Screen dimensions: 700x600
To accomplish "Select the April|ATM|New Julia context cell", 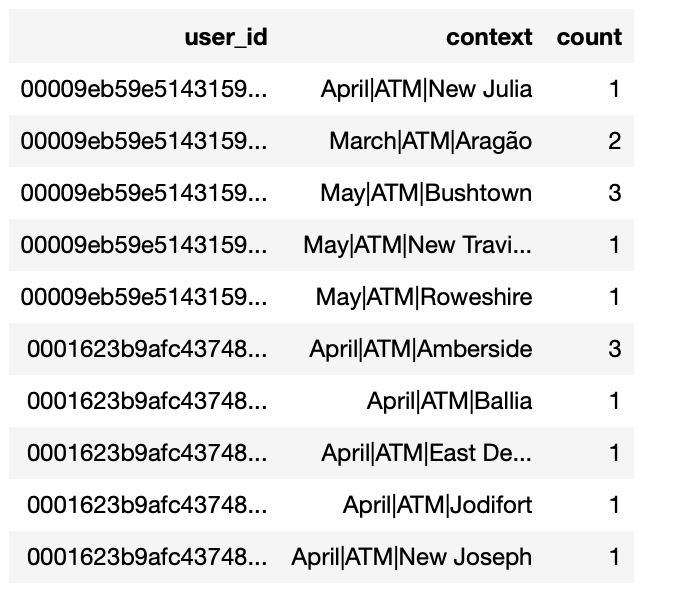I will (x=426, y=90).
